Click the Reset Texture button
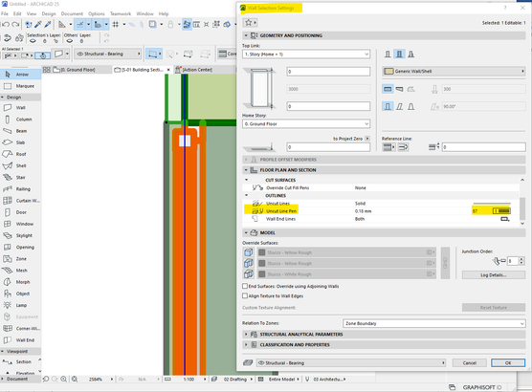532x392 pixels. [494, 308]
